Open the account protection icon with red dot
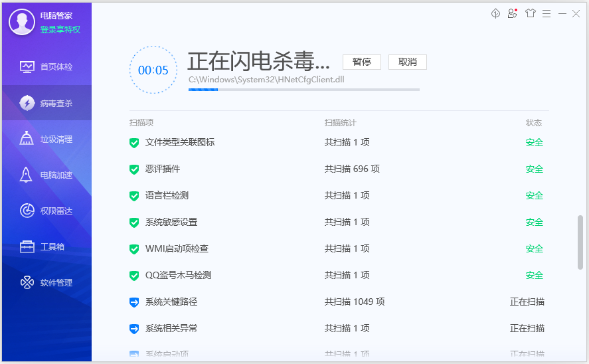Viewport: 589px width, 364px height. (x=512, y=13)
